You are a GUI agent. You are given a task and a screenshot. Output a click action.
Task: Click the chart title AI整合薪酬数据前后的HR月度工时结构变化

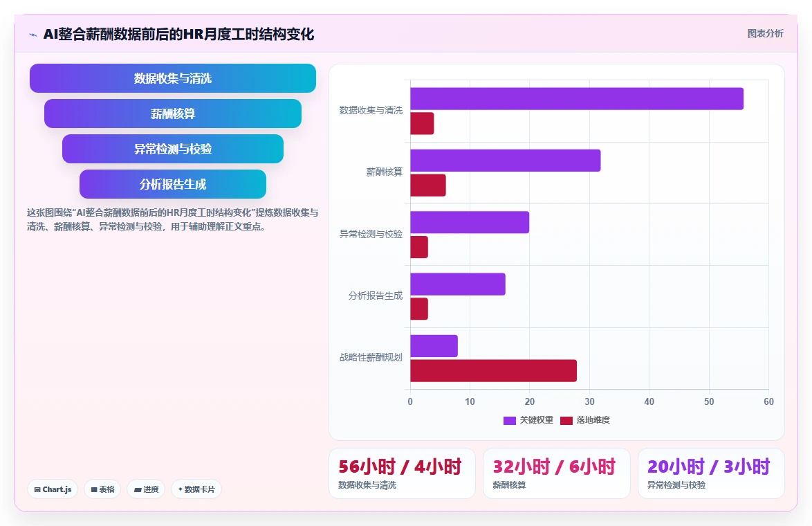tap(178, 34)
